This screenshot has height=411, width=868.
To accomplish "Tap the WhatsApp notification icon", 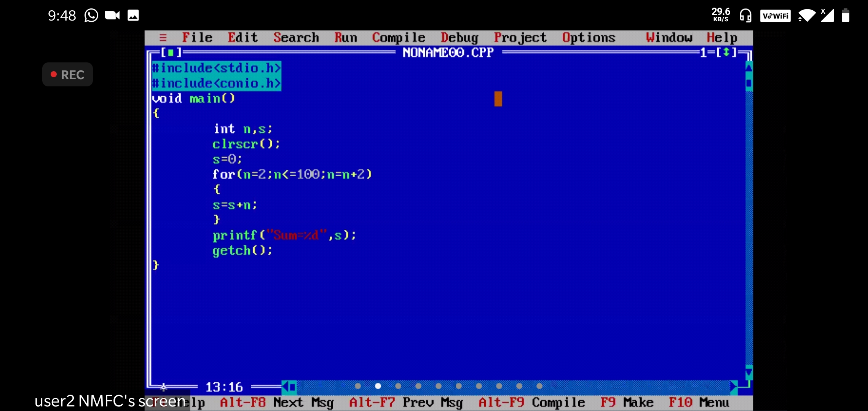I will coord(91,16).
